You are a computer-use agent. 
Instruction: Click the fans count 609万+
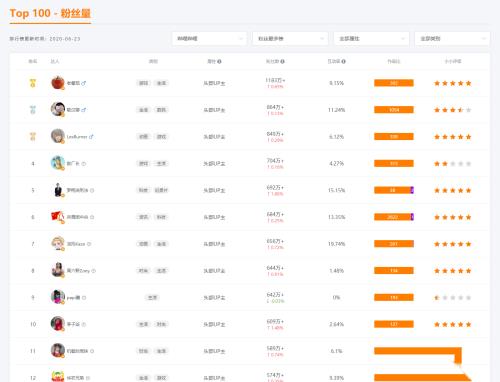[x=275, y=321]
